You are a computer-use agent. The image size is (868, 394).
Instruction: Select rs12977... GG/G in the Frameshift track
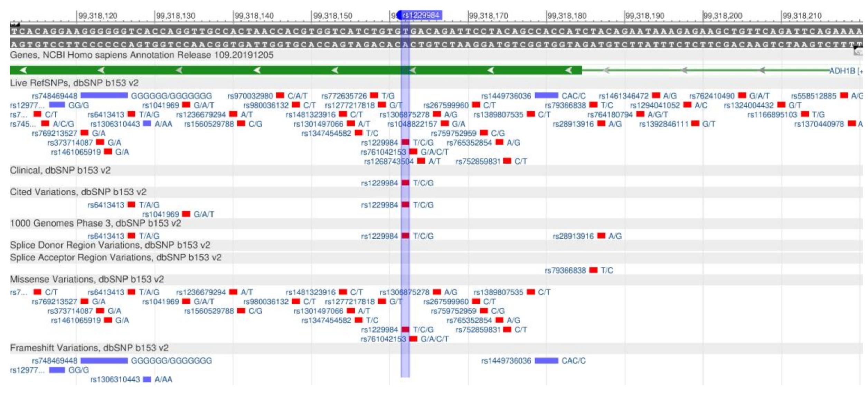pyautogui.click(x=49, y=370)
